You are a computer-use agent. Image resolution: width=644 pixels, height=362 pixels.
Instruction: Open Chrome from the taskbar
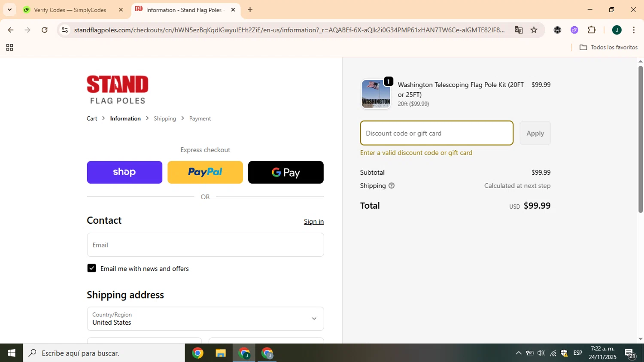coord(197,353)
